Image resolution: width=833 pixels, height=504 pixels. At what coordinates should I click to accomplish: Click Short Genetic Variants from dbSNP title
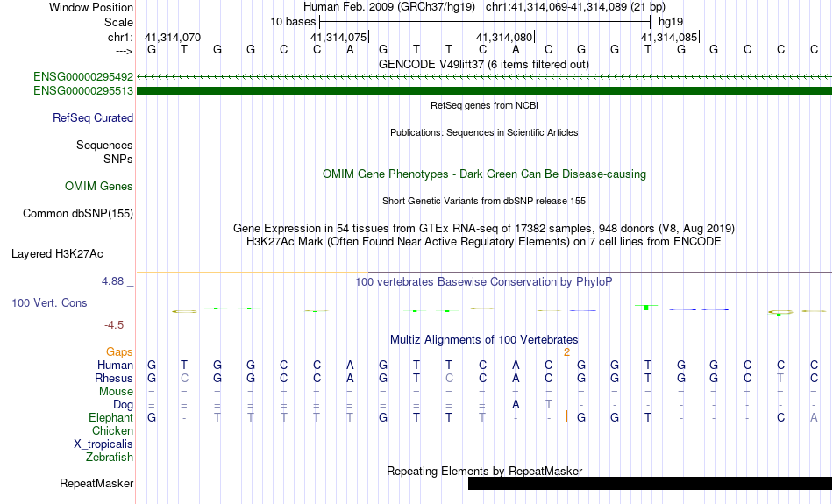coord(484,201)
